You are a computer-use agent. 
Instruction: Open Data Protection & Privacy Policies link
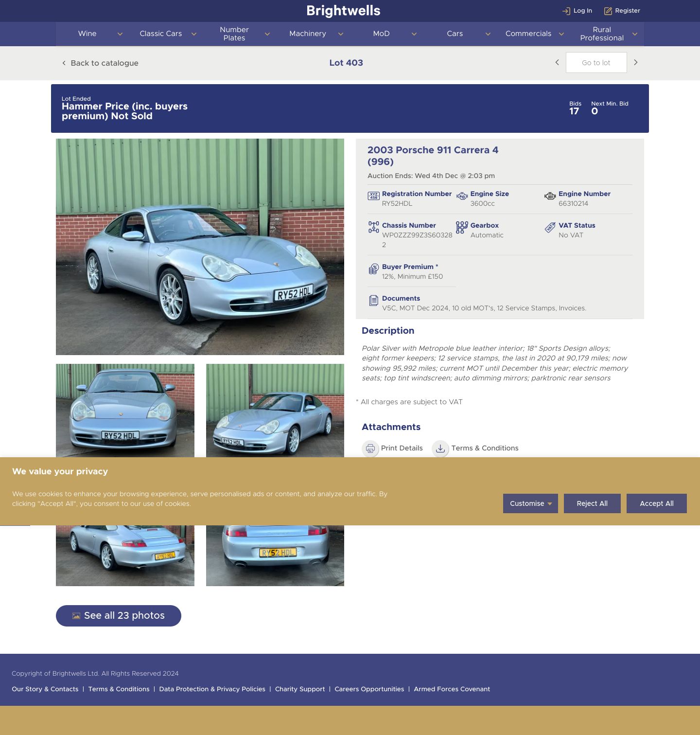pyautogui.click(x=212, y=689)
